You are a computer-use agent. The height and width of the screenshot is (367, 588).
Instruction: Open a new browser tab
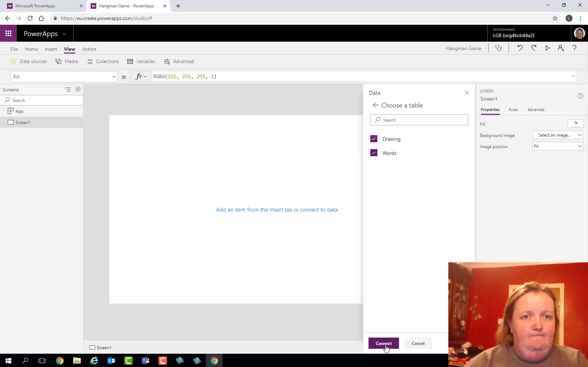pos(178,6)
